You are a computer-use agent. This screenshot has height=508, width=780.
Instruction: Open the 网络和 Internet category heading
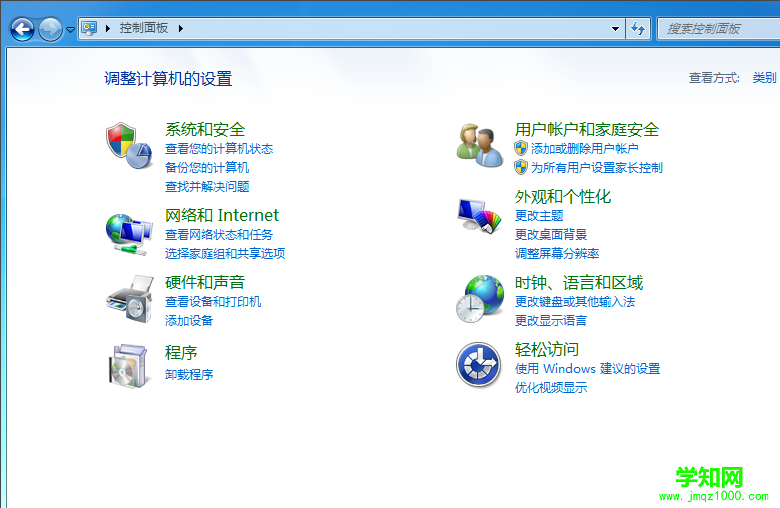[x=222, y=215]
